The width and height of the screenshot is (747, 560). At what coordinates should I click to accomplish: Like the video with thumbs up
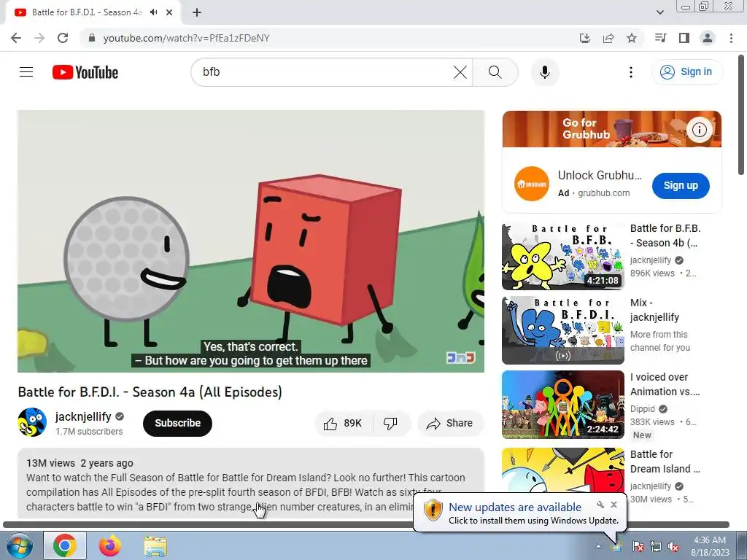pyautogui.click(x=343, y=423)
